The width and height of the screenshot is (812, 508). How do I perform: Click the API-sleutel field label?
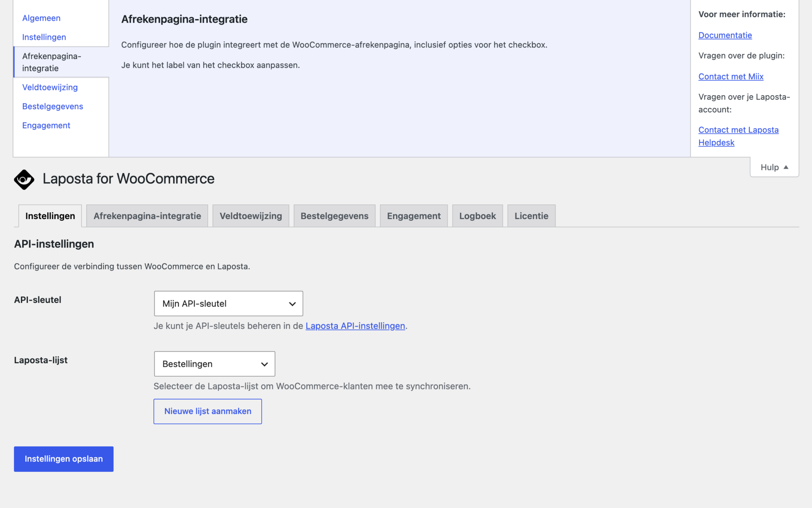coord(38,300)
